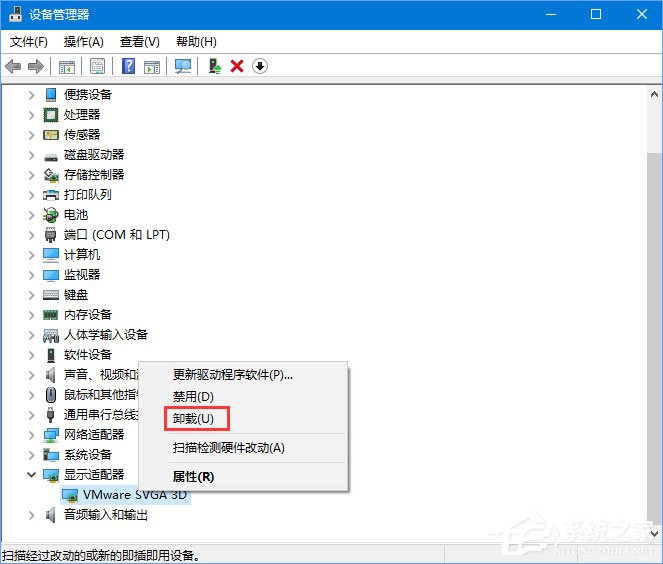Expand the 便携设备 tree node
663x564 pixels.
(x=32, y=95)
